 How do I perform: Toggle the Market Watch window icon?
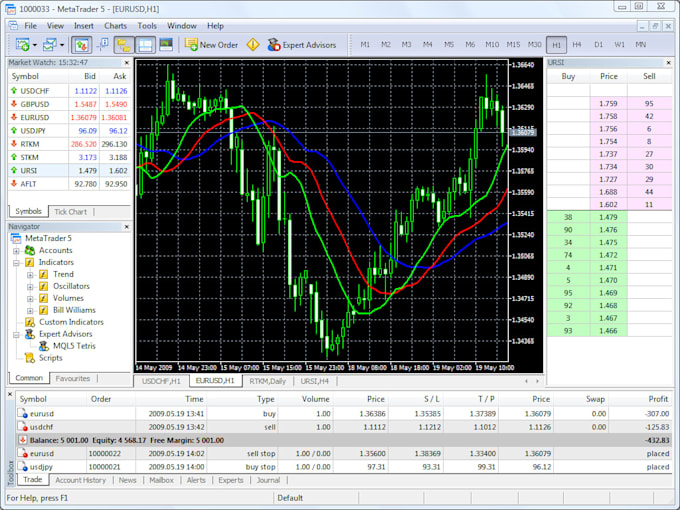coord(82,45)
